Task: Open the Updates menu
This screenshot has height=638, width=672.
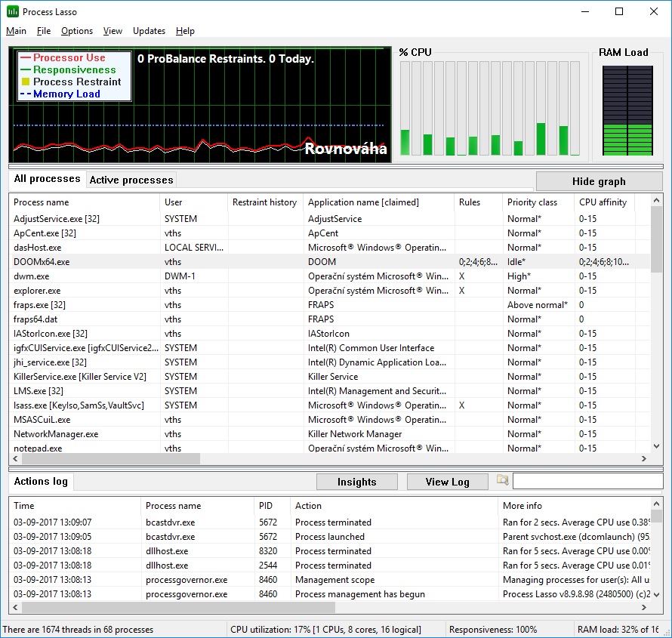Action: tap(149, 31)
